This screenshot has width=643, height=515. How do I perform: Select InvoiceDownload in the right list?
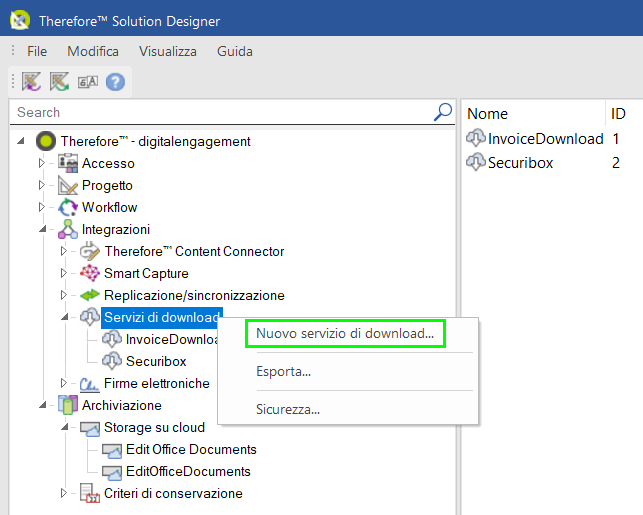click(545, 139)
